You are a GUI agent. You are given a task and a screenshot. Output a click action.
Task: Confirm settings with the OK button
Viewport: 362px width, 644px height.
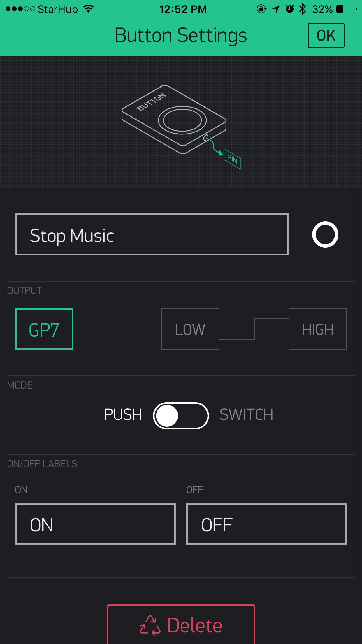[326, 36]
